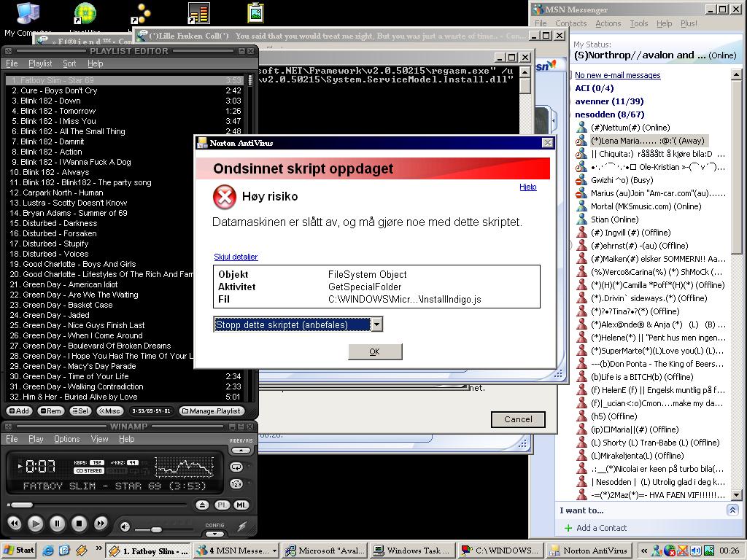Viewport: 747px width, 560px height.
Task: Toggle the Winamp ML media library button
Action: pos(241,505)
